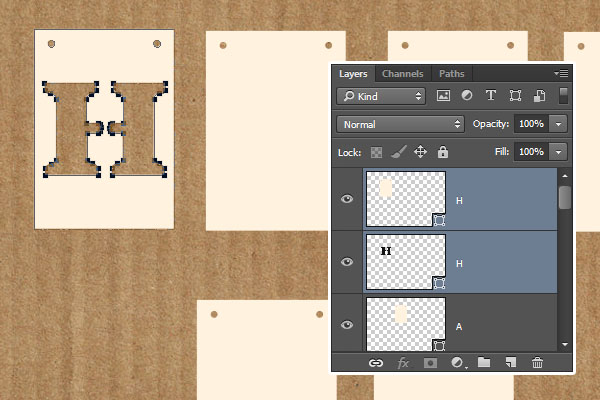Filter for type layers icon
600x400 pixels.
tap(491, 95)
